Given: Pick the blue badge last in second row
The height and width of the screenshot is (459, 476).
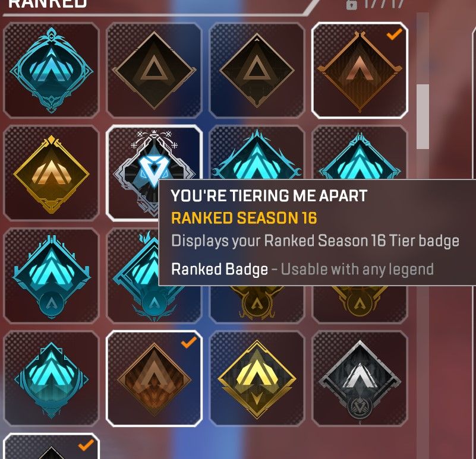Looking at the screenshot, I should click(x=360, y=153).
